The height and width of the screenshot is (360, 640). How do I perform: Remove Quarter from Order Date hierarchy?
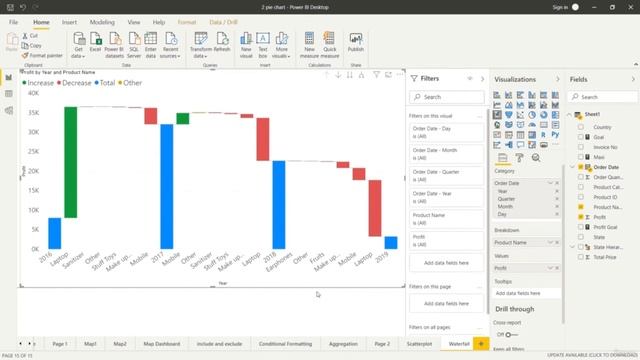(x=557, y=199)
